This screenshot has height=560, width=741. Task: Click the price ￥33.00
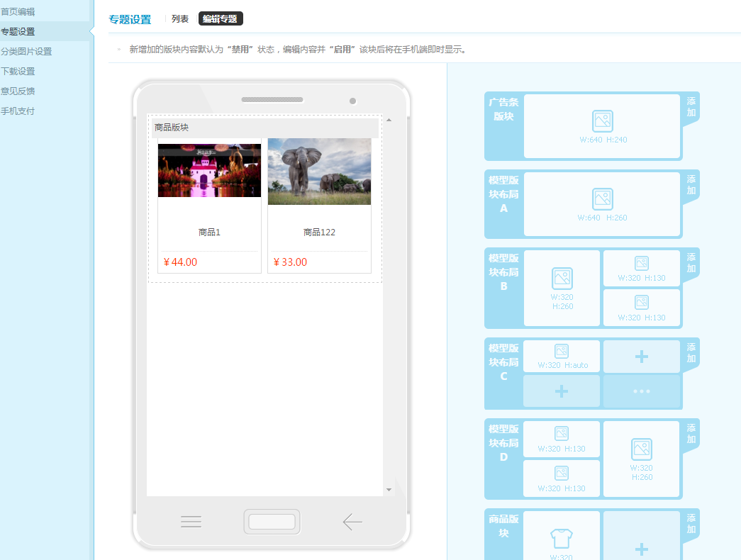tap(290, 262)
